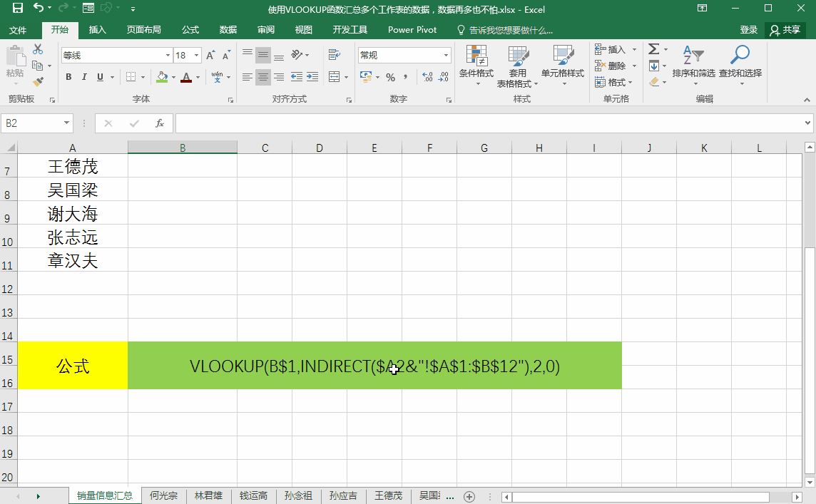Screen dimensions: 816x504
Task: Toggle underline formatting
Action: point(100,77)
